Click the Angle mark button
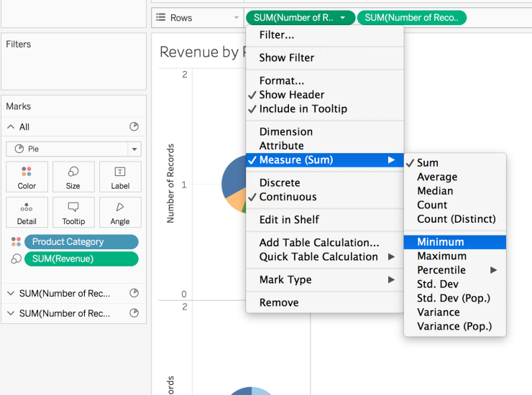 click(120, 213)
